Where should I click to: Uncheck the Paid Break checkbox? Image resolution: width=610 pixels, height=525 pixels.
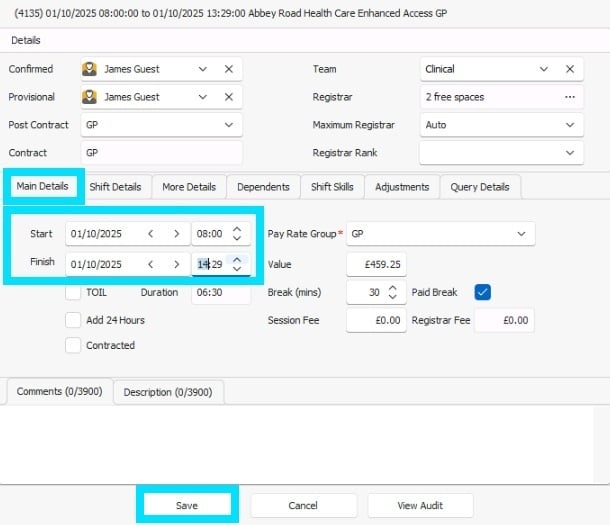(483, 292)
